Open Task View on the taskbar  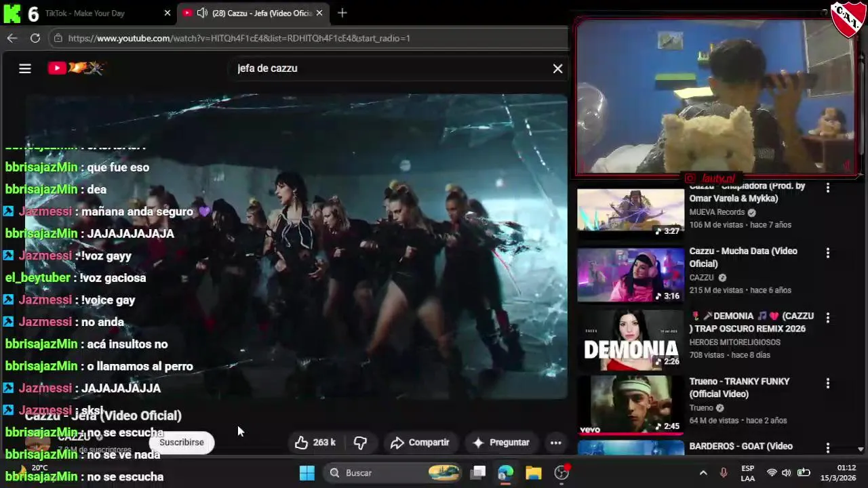click(478, 472)
